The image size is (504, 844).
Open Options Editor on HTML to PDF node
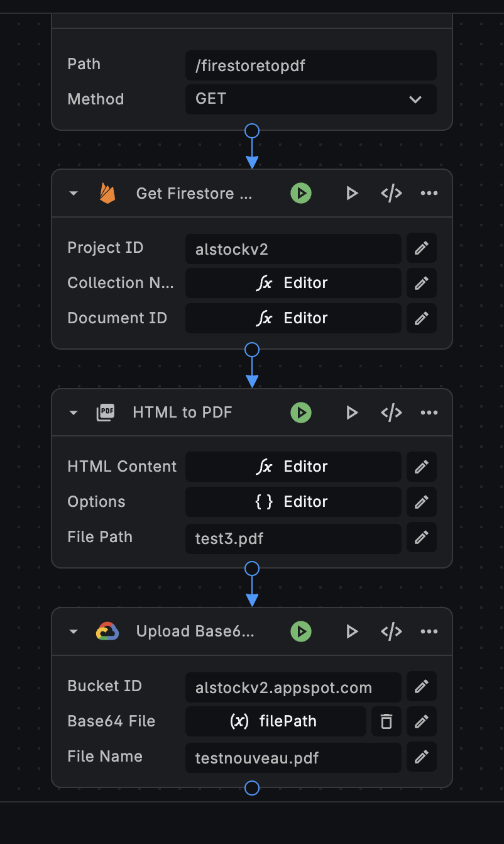tap(293, 502)
